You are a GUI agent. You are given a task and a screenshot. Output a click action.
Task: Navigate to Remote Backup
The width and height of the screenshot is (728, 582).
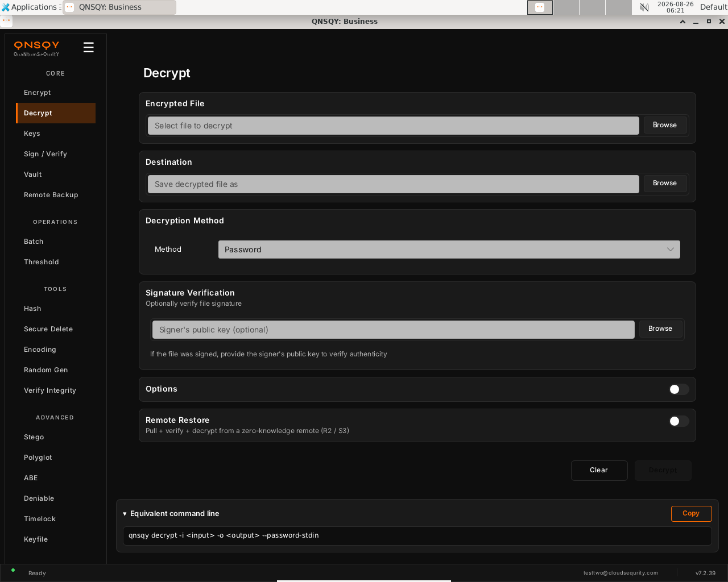[x=56, y=195]
